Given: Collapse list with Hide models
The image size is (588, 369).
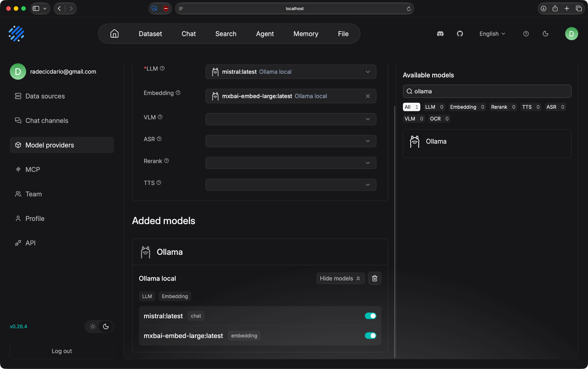Looking at the screenshot, I should 340,278.
